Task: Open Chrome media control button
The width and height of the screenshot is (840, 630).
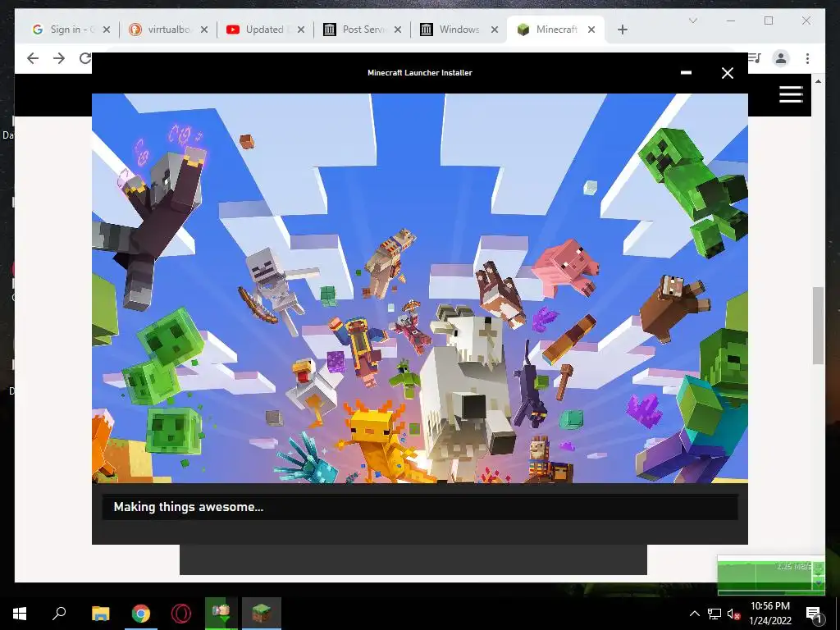Action: 755,58
